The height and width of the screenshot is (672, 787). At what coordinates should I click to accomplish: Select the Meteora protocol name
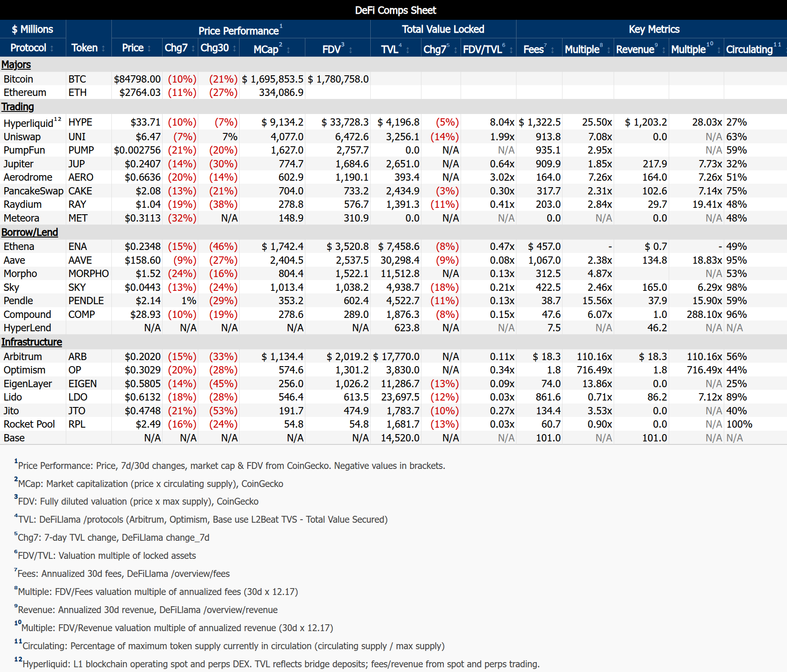(22, 218)
